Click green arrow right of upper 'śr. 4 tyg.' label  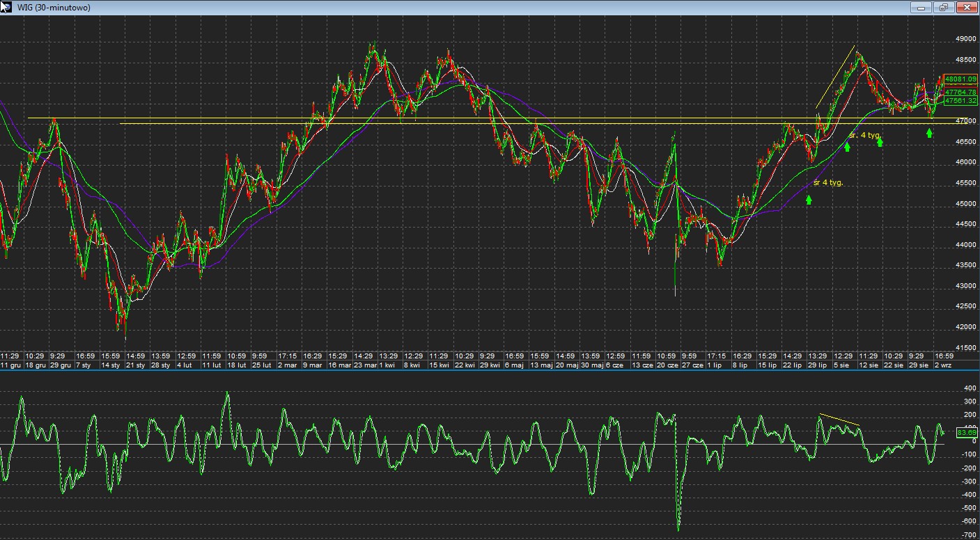pyautogui.click(x=880, y=143)
